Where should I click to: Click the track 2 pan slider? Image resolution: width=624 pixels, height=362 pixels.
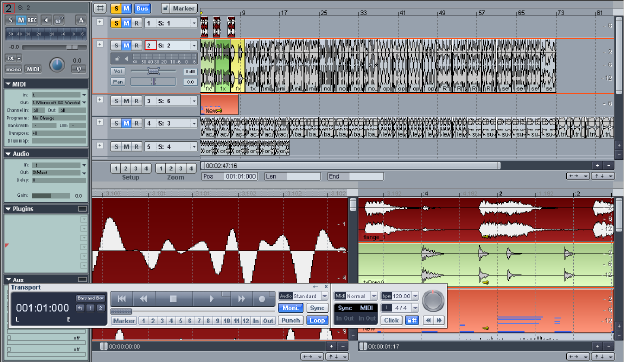153,82
